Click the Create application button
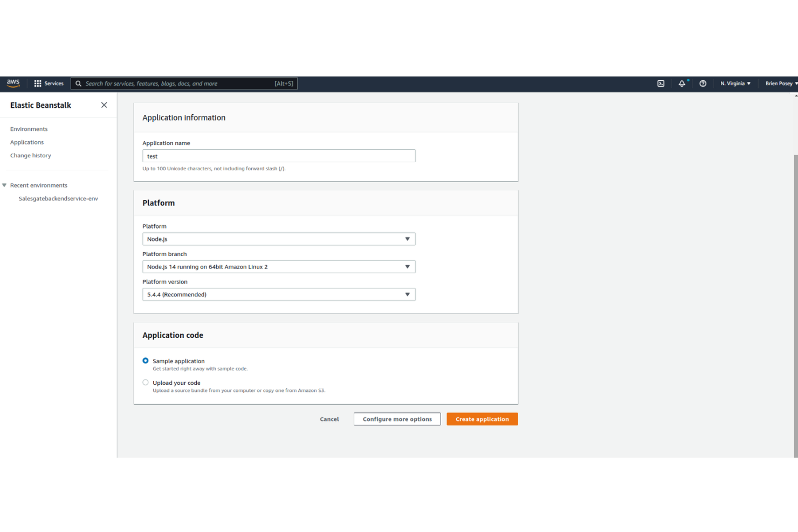This screenshot has width=798, height=532. (482, 419)
